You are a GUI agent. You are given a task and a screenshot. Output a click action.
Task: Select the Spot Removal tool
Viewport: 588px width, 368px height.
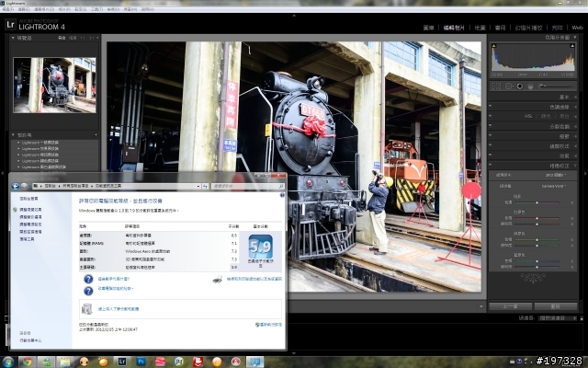point(508,86)
